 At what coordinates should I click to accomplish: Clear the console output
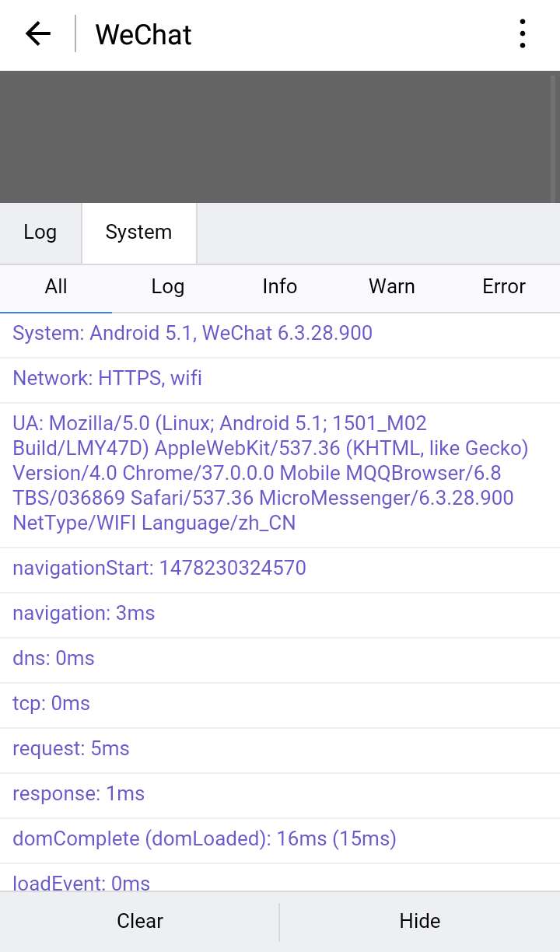pyautogui.click(x=140, y=922)
